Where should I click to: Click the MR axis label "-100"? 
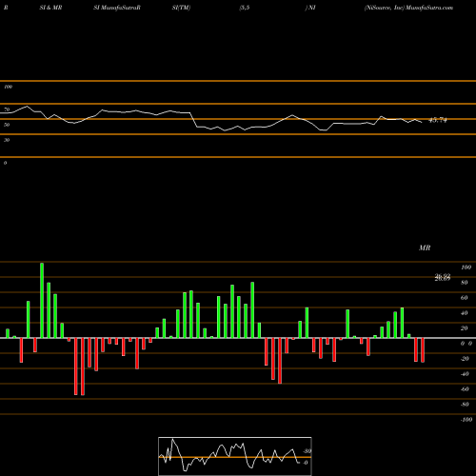pos(466,420)
